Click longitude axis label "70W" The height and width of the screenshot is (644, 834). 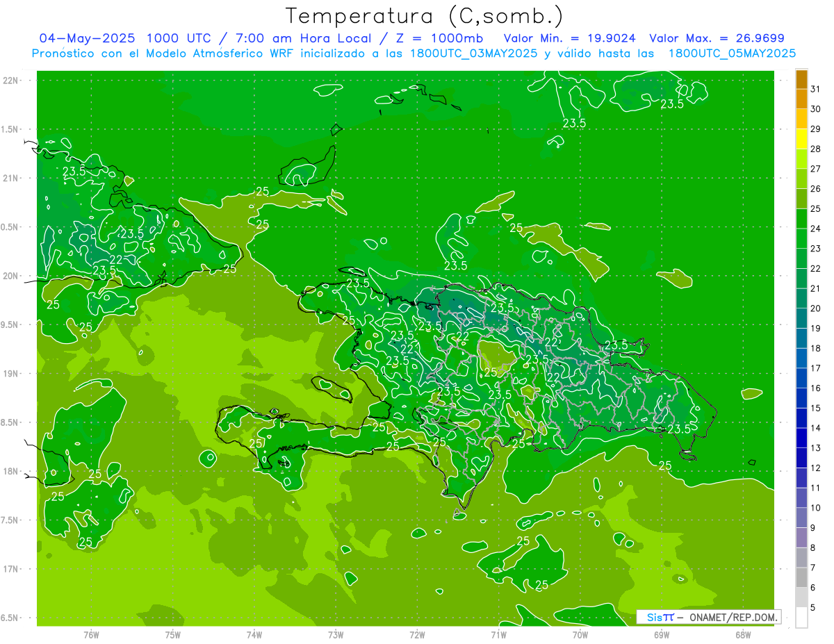580,634
